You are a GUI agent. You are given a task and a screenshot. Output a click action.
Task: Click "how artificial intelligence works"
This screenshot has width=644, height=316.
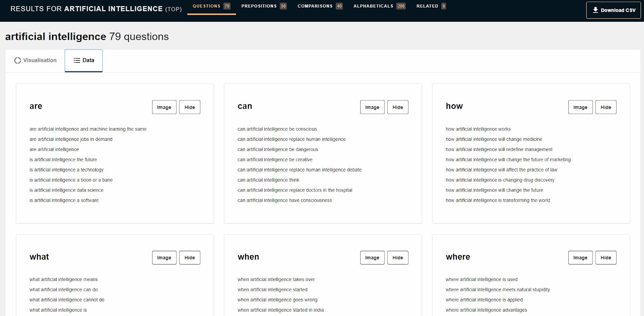(x=478, y=129)
